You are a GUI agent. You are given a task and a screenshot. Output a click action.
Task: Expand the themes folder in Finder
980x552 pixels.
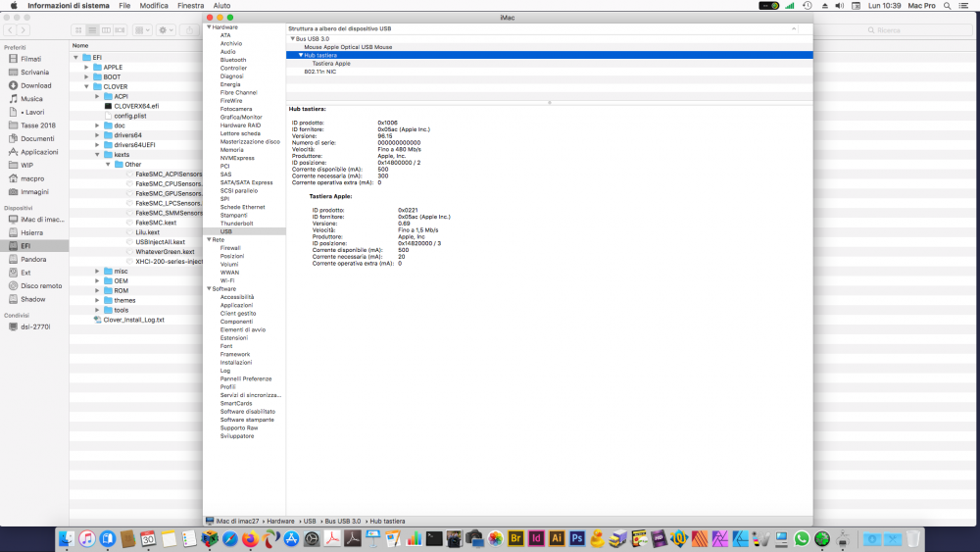coord(97,300)
